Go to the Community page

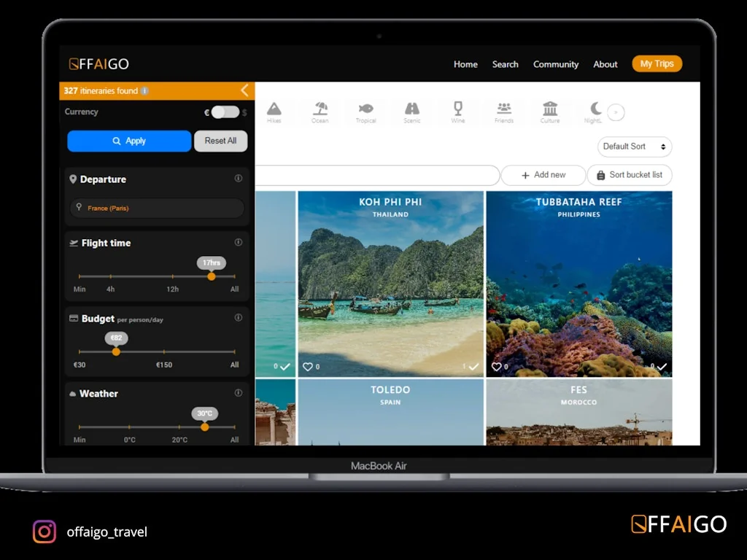coord(555,64)
